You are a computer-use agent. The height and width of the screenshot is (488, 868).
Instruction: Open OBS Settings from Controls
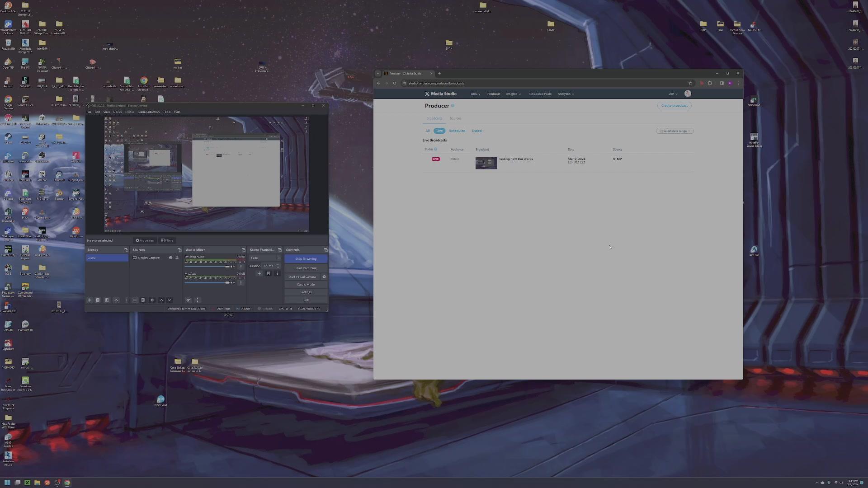(x=306, y=292)
